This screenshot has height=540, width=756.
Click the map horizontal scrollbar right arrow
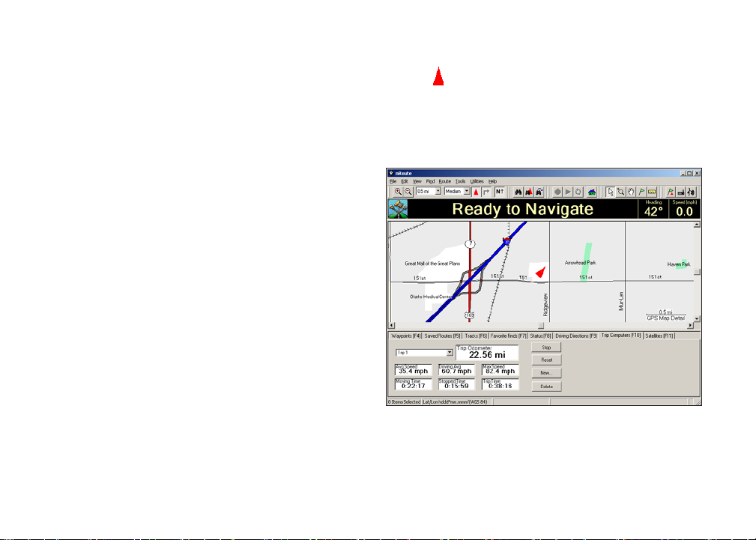click(x=690, y=326)
